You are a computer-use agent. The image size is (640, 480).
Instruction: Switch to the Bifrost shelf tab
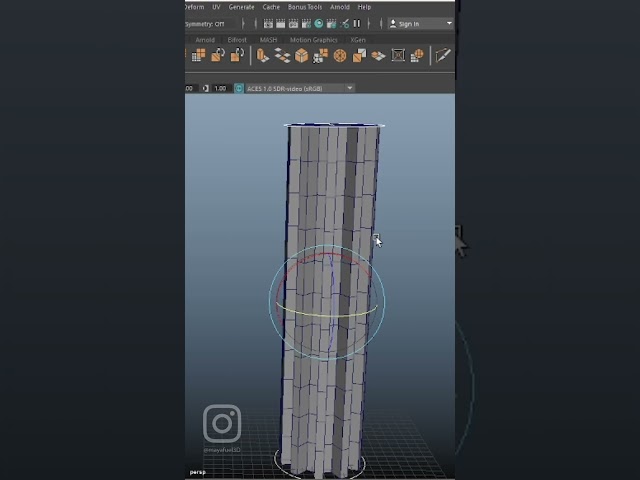tap(237, 40)
